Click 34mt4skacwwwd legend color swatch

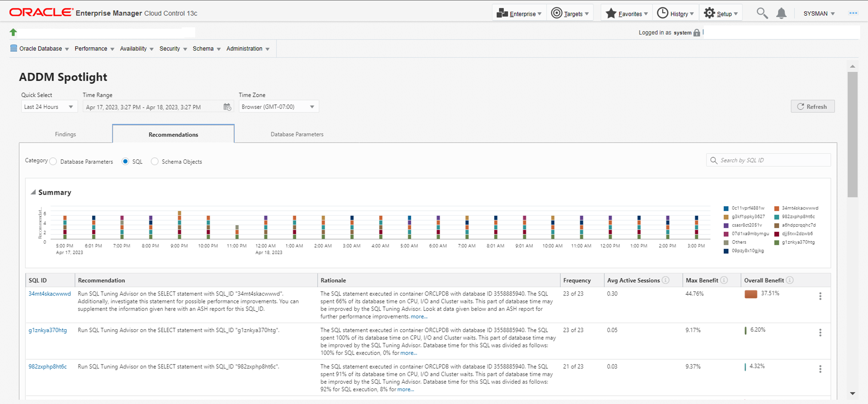click(x=777, y=208)
